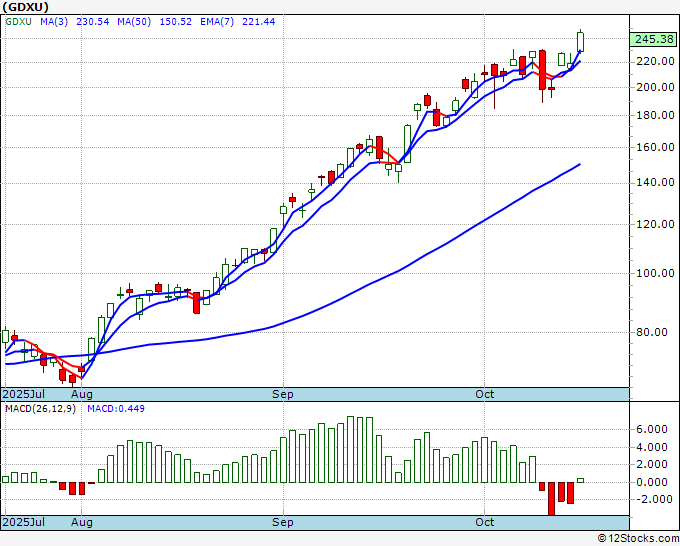The image size is (680, 546).
Task: Click the latest small green MACD bar
Action: point(580,481)
